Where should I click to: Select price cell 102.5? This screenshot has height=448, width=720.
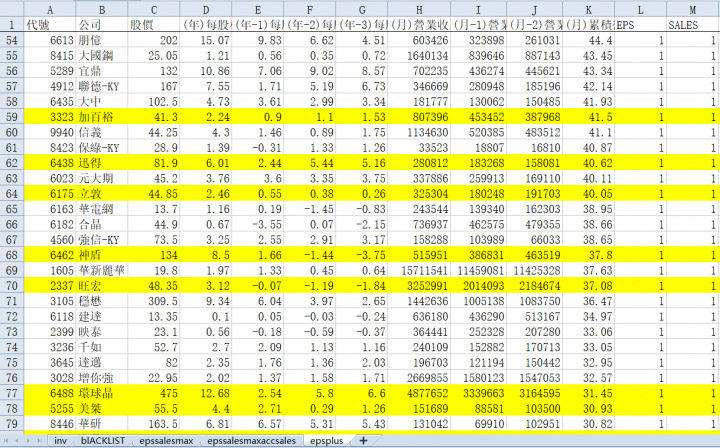coord(153,101)
